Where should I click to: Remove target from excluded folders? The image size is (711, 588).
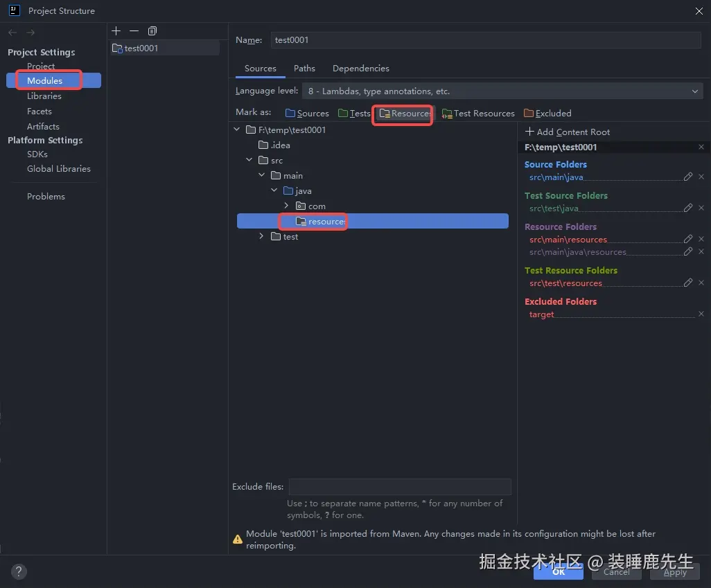[x=701, y=314]
